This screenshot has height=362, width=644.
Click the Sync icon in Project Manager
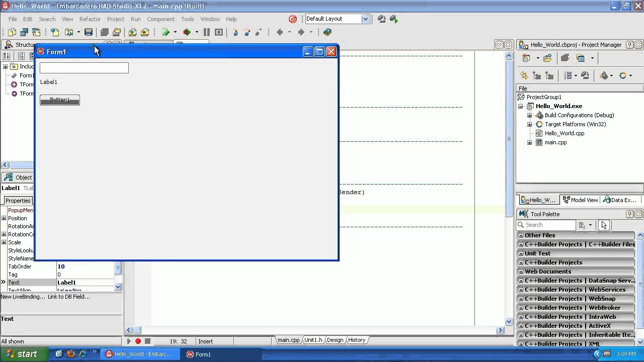point(524,75)
